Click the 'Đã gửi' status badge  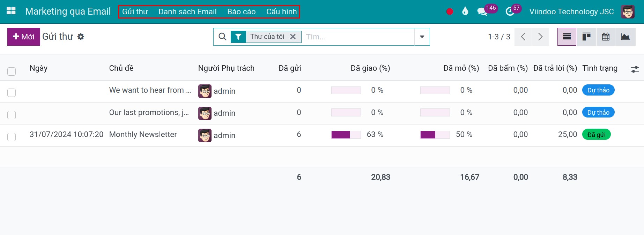pyautogui.click(x=597, y=135)
